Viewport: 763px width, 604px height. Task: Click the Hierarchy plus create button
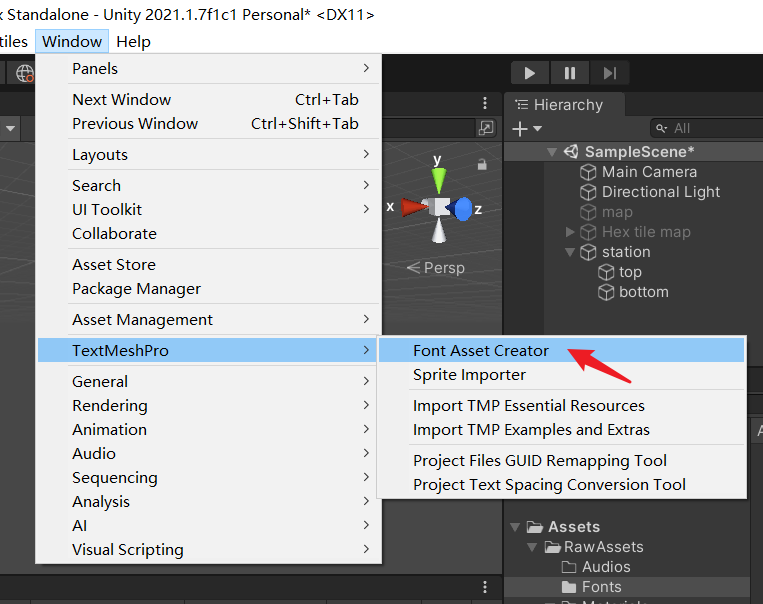tap(520, 129)
